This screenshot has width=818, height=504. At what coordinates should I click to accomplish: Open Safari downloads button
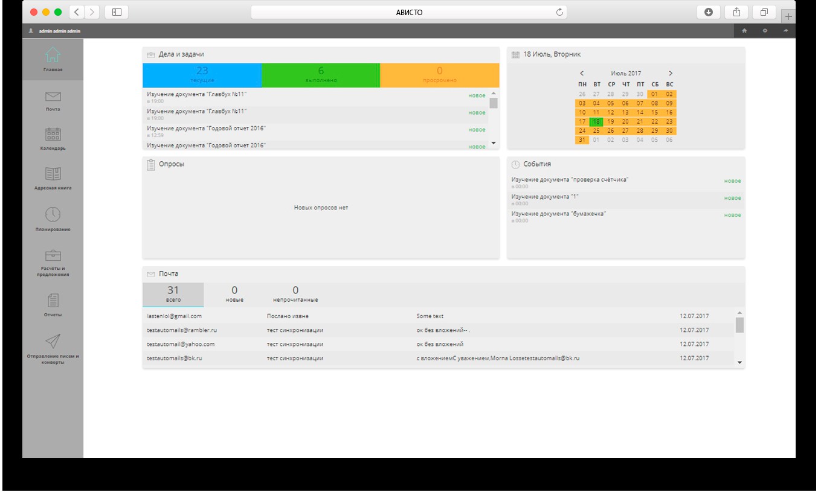coord(709,12)
